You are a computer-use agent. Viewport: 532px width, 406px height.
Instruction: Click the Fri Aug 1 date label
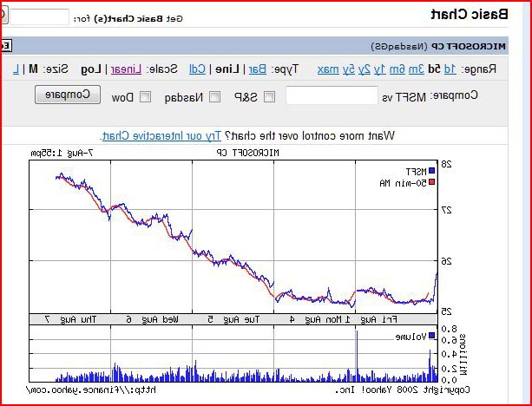pyautogui.click(x=371, y=319)
